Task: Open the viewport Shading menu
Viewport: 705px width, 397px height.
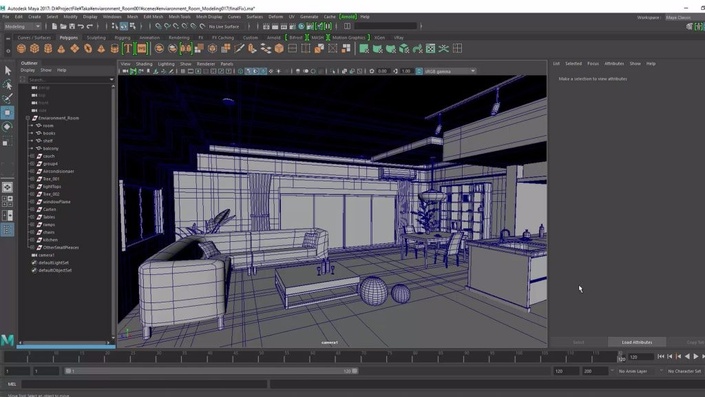Action: click(x=144, y=64)
